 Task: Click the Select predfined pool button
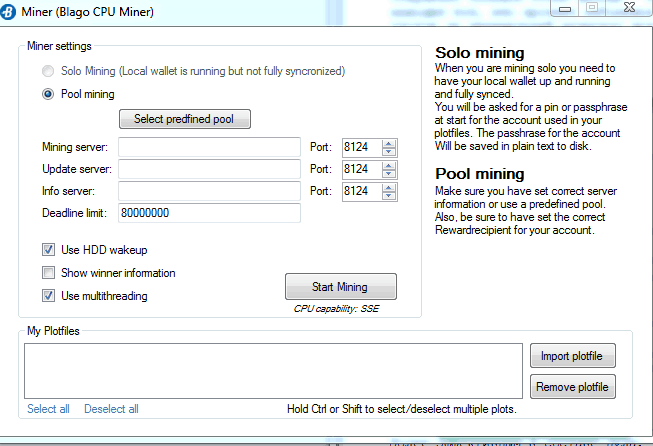coord(184,119)
